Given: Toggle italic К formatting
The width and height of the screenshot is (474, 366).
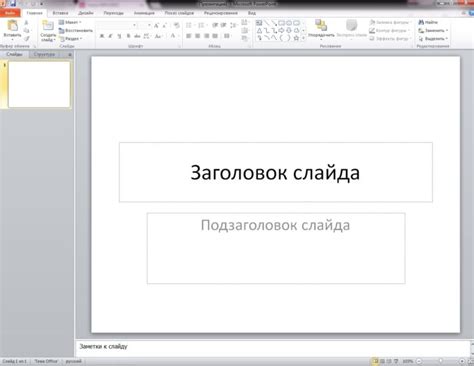Looking at the screenshot, I should 110,36.
